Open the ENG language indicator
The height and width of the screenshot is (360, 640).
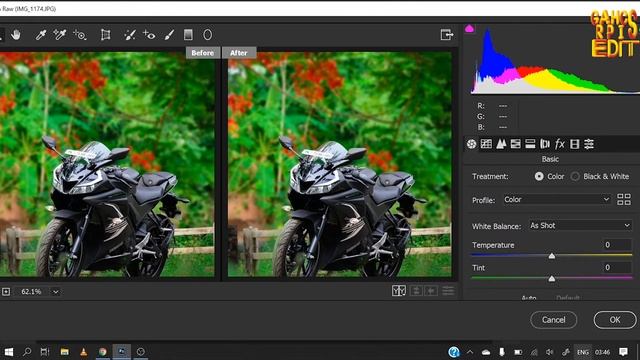(x=582, y=352)
